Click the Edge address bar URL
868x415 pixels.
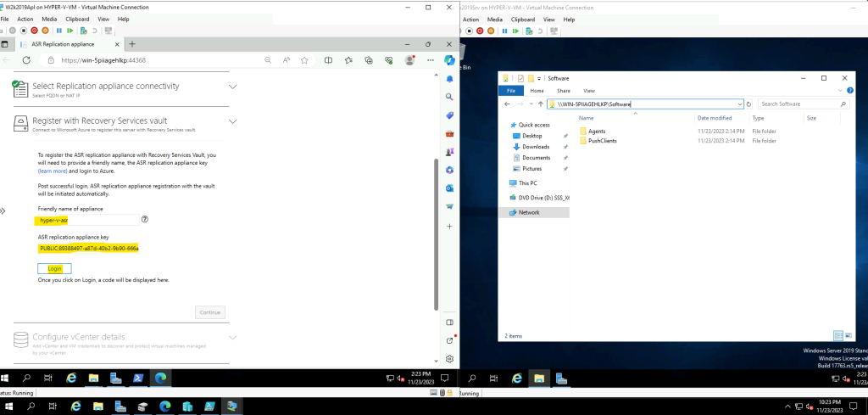tap(103, 60)
